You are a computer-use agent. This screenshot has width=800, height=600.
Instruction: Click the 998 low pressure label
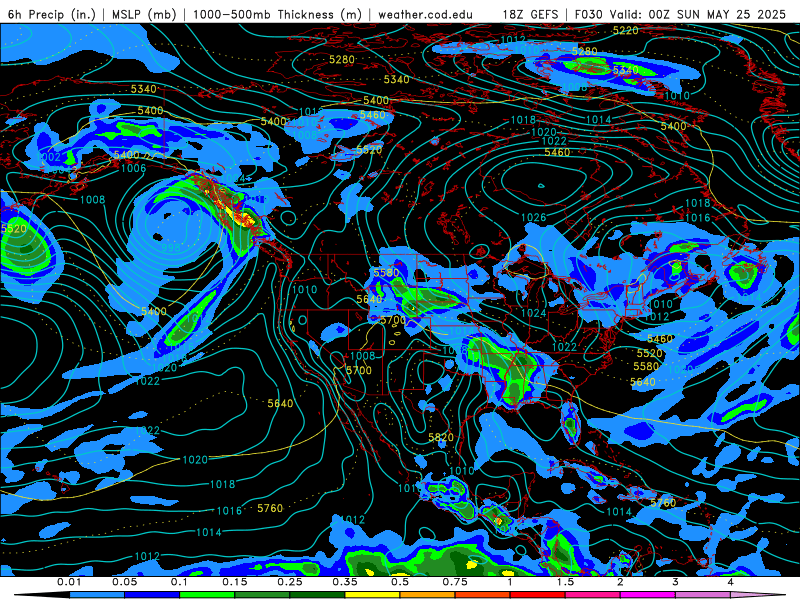point(170,247)
